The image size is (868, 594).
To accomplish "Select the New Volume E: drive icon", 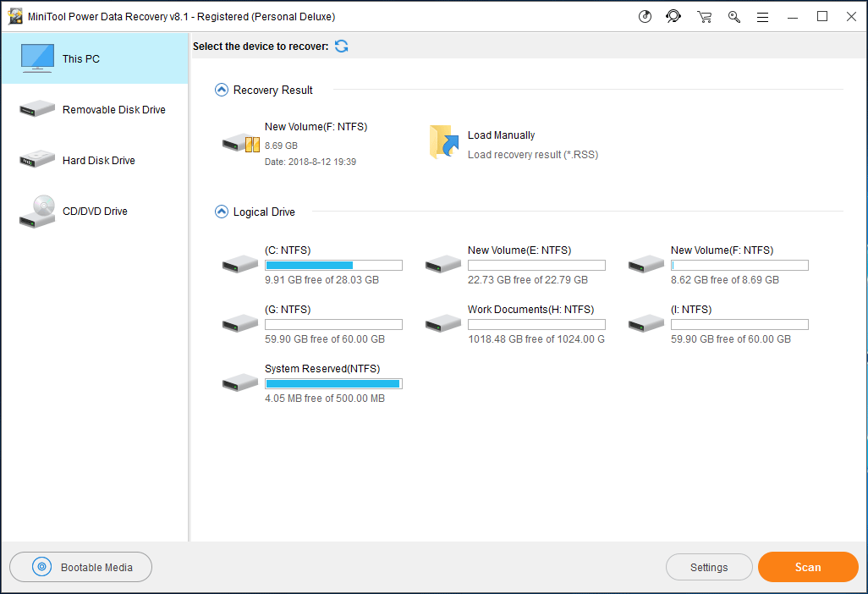I will coord(442,264).
